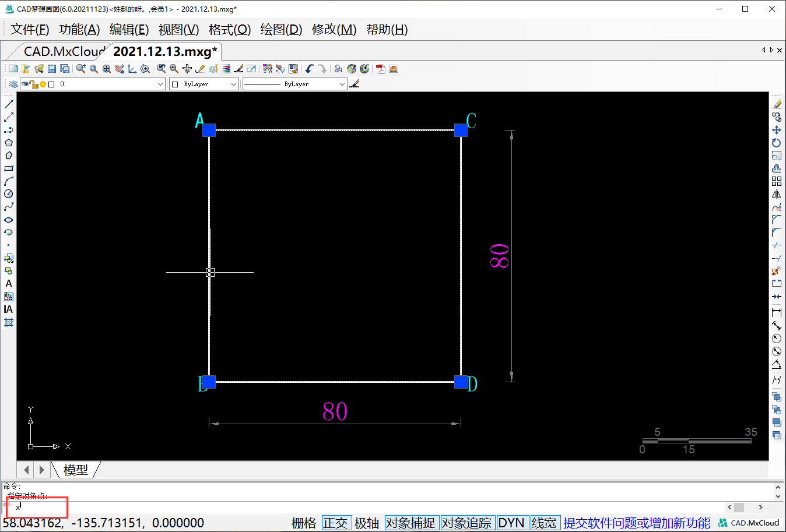
Task: Open the 视图(V) menu
Action: pos(179,29)
